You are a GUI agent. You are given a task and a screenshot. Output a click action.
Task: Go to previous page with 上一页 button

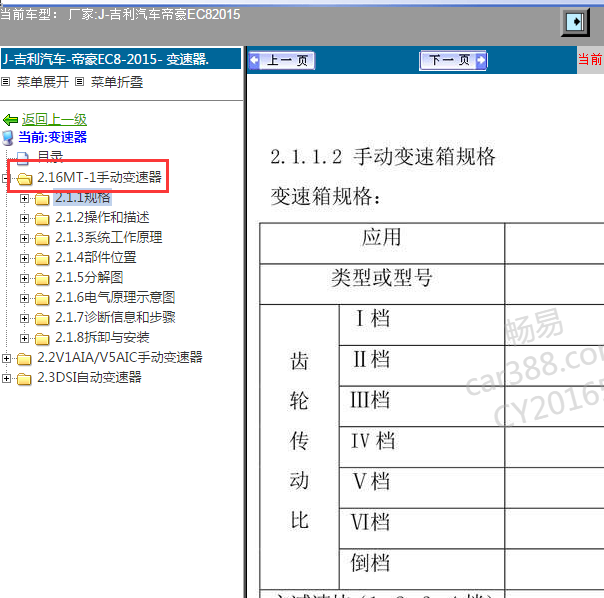coord(282,60)
